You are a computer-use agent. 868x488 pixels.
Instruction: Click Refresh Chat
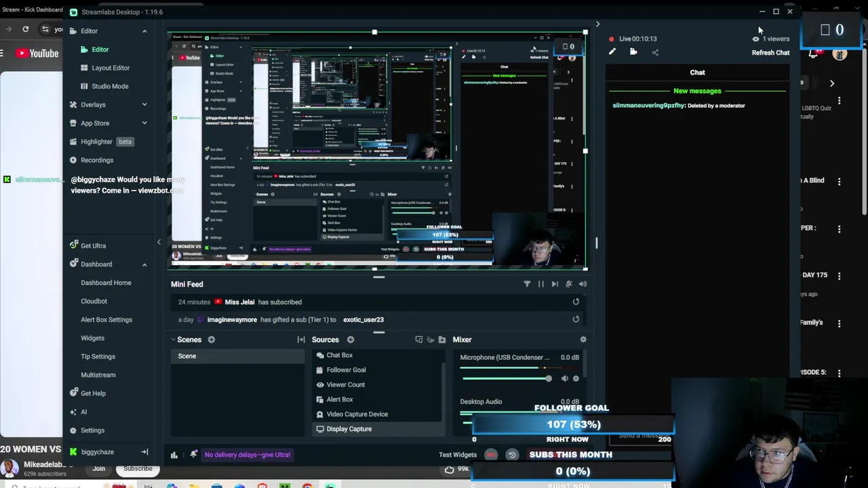[770, 52]
